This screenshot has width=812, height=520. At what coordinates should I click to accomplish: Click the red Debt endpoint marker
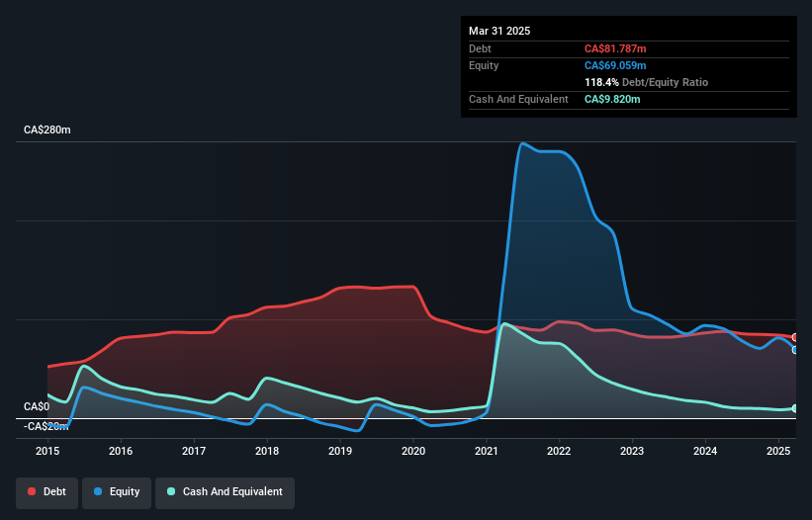[795, 337]
